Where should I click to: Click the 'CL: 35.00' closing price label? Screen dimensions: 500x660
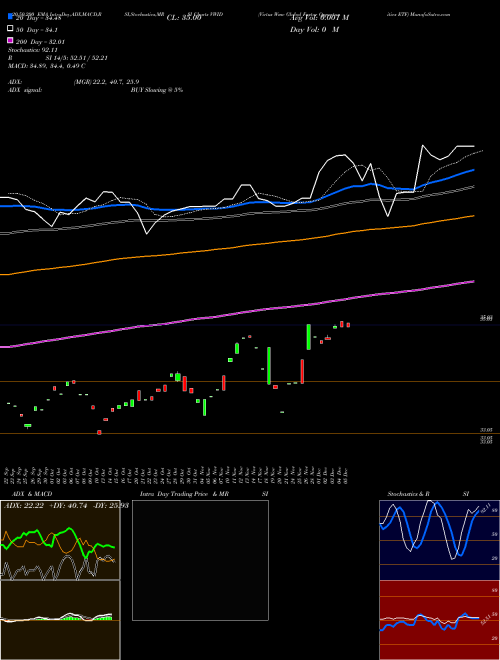[184, 18]
